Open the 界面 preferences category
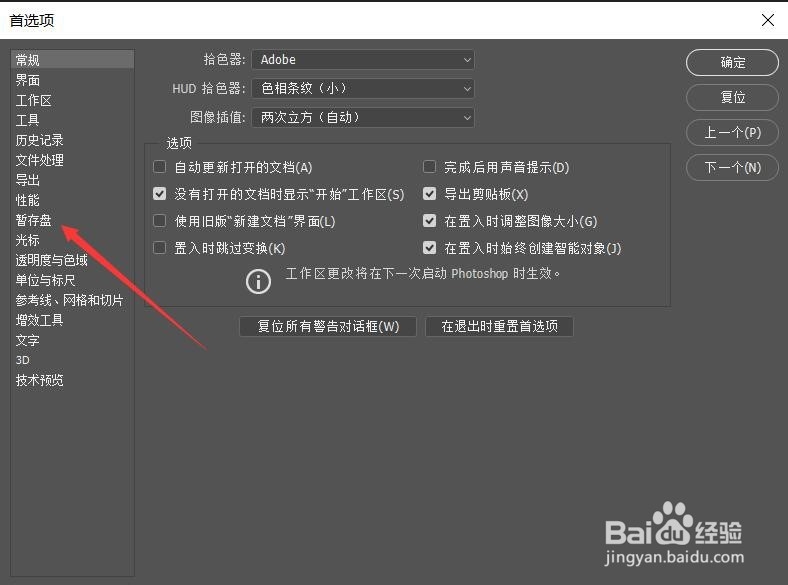Screen dimensions: 788x585 tap(28, 80)
